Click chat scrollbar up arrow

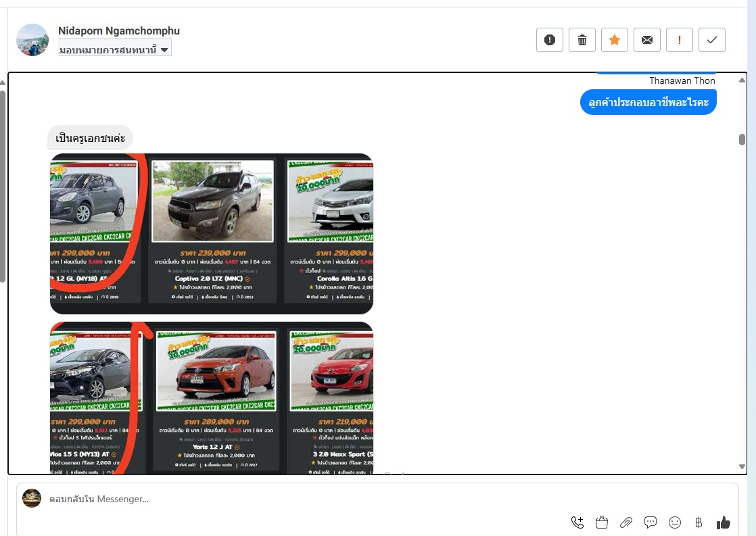pyautogui.click(x=742, y=80)
